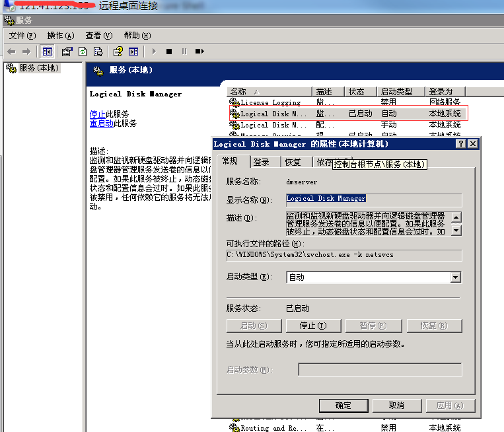Image resolution: width=504 pixels, height=432 pixels.
Task: Click the Stop Service square icon
Action: click(169, 52)
